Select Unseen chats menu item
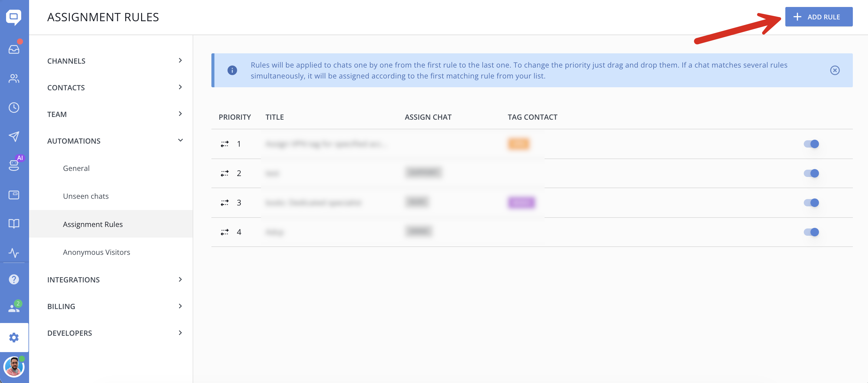This screenshot has height=383, width=868. pyautogui.click(x=86, y=196)
